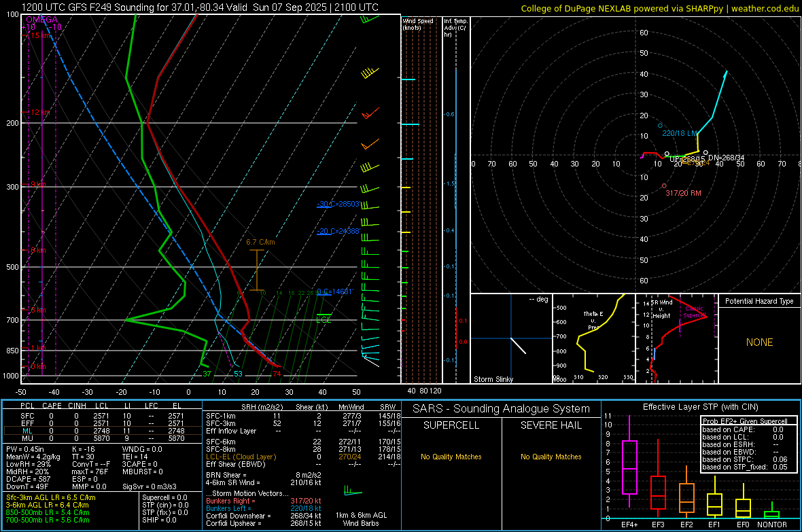This screenshot has height=532, width=802.
Task: Select the SFC parcel row
Action: click(x=101, y=416)
